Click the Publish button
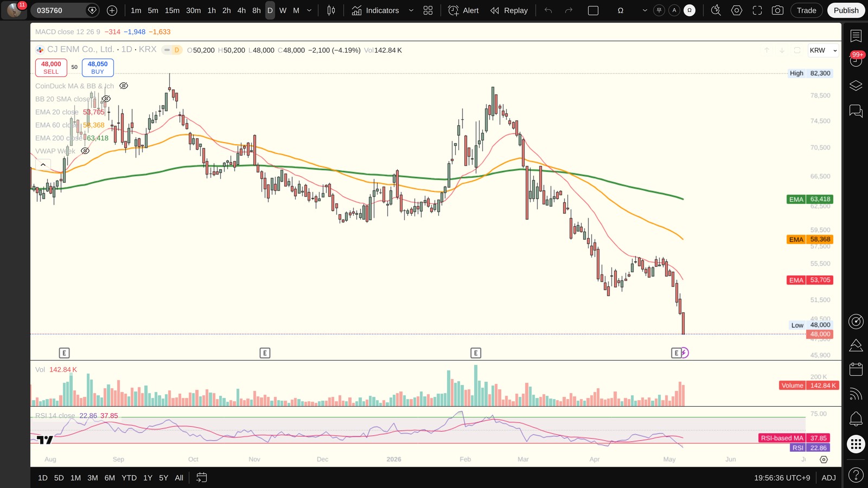 click(846, 10)
